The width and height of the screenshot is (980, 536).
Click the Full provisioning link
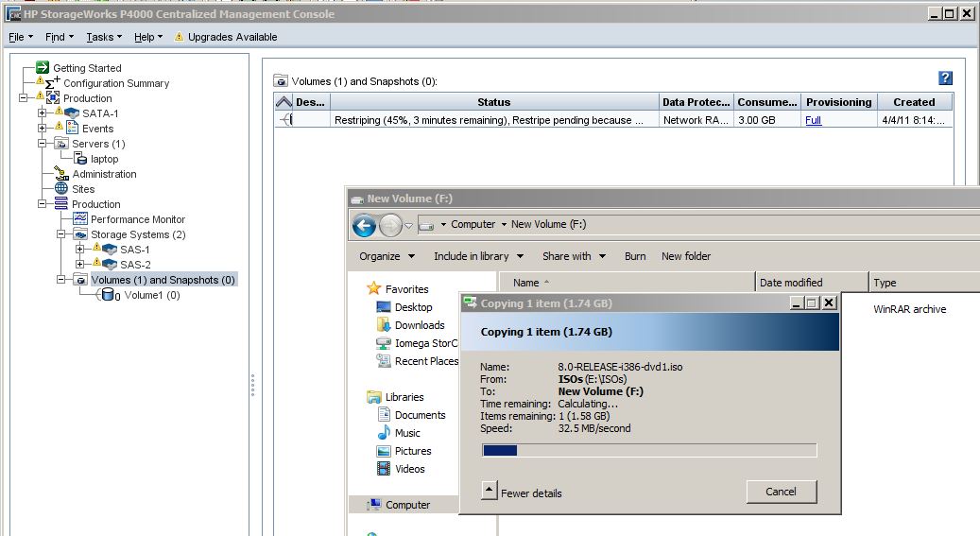pos(813,120)
